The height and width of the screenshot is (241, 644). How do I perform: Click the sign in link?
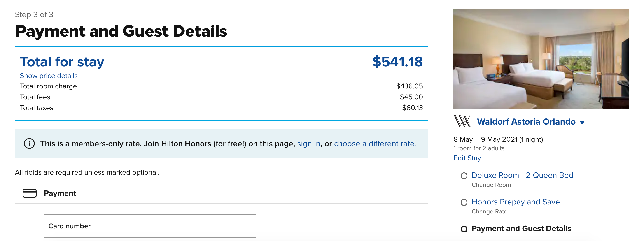pyautogui.click(x=308, y=144)
